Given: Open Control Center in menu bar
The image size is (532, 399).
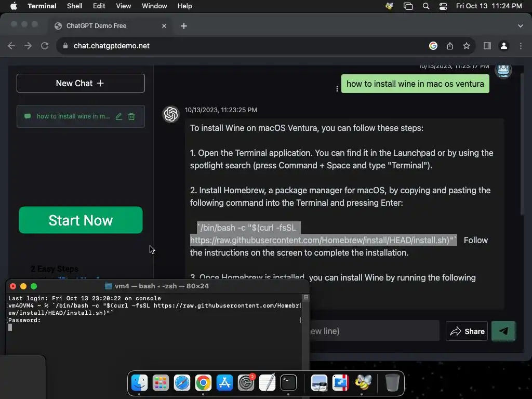Looking at the screenshot, I should [x=443, y=6].
